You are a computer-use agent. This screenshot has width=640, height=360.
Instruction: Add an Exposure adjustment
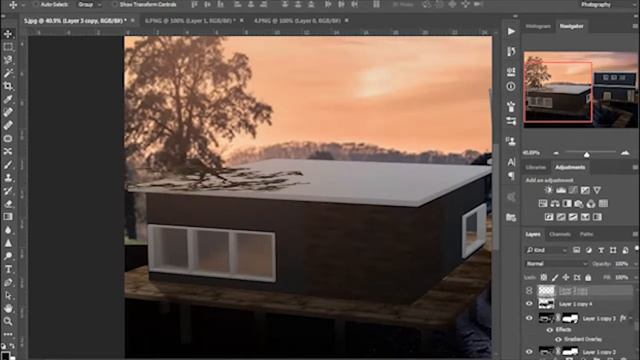point(585,190)
